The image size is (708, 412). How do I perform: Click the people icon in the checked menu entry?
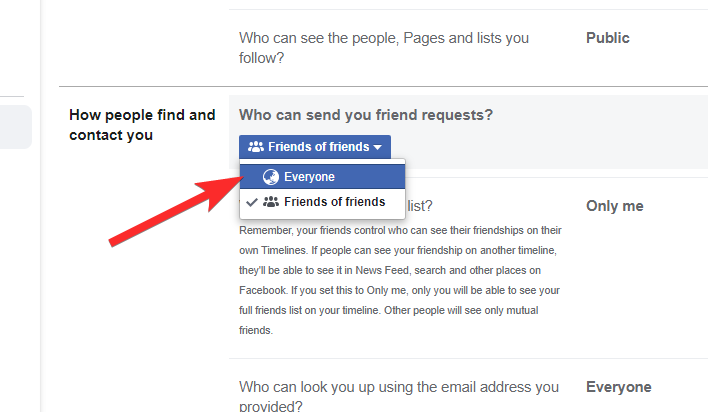click(x=270, y=202)
